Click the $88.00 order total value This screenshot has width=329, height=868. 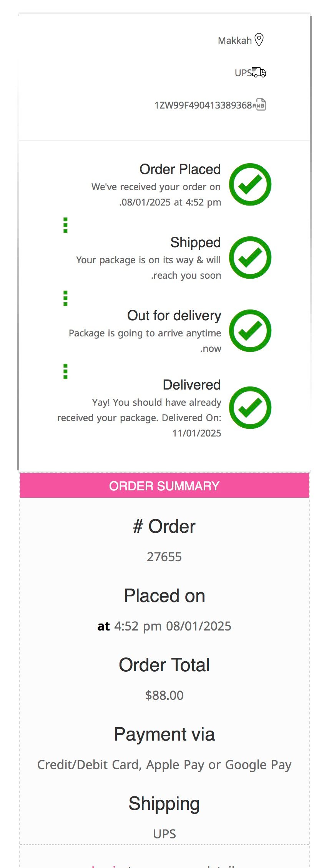(x=164, y=695)
